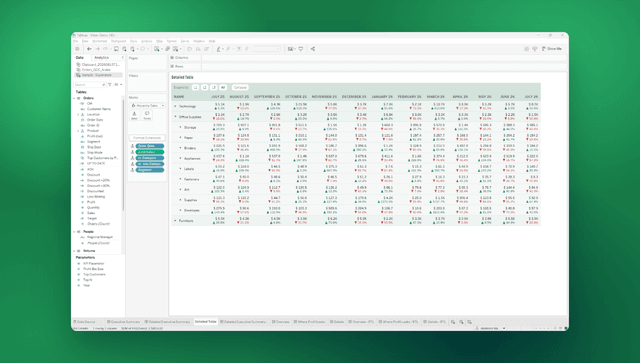Click the green pill in the Marks card

pos(150,152)
